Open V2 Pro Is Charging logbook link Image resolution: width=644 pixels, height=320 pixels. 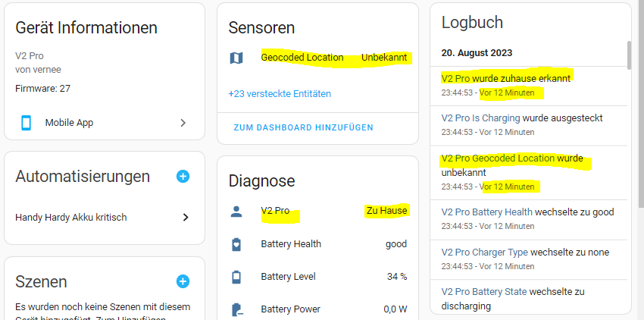pyautogui.click(x=480, y=118)
